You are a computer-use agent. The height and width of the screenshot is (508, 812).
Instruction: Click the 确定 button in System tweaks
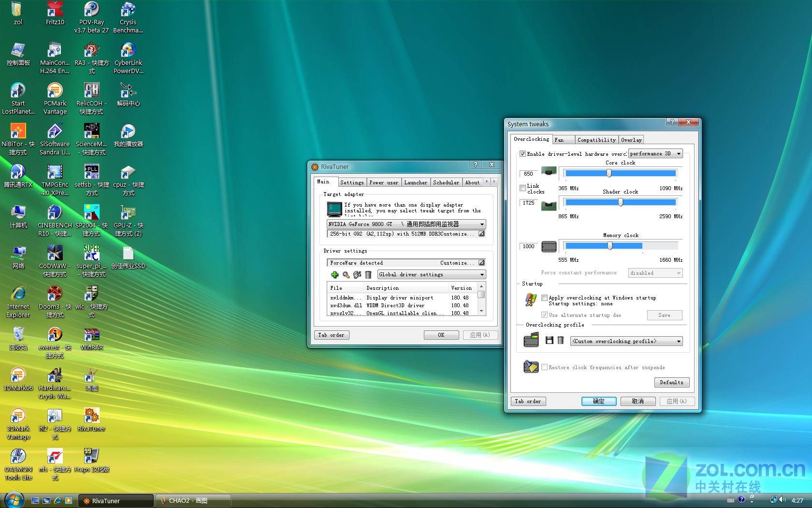(x=599, y=401)
